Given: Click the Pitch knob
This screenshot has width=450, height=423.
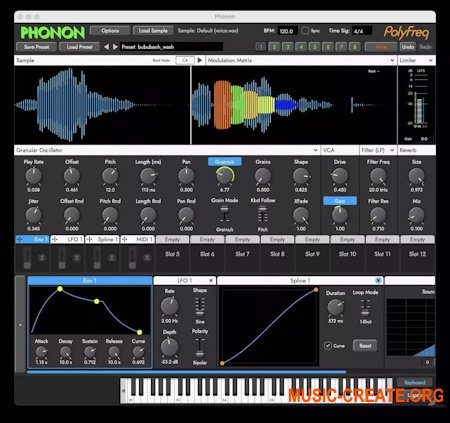Looking at the screenshot, I should click(x=110, y=176).
